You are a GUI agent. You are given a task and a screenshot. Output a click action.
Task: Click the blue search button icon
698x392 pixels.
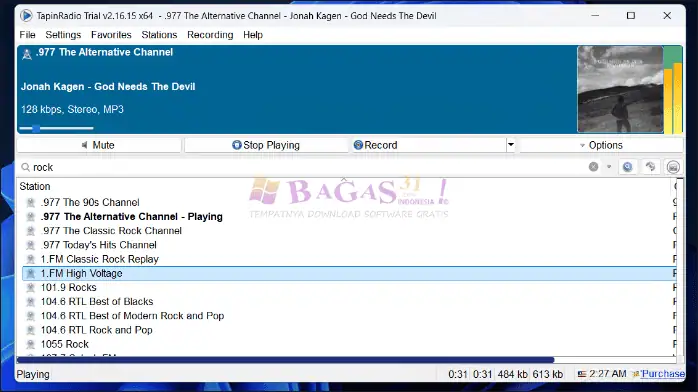click(628, 167)
